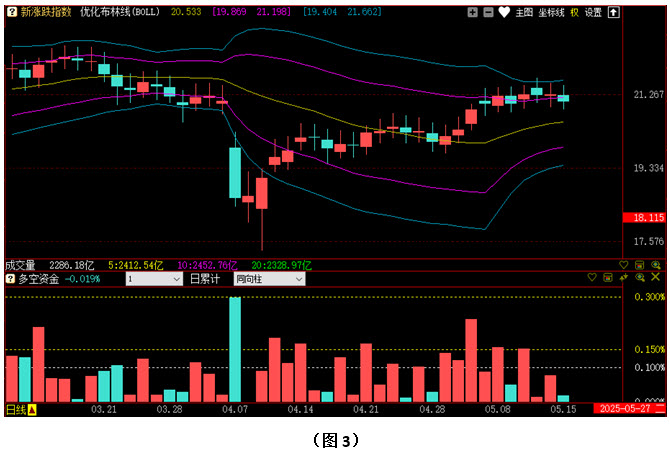Click the 05.08 date marker
The width and height of the screenshot is (670, 461).
tap(498, 409)
